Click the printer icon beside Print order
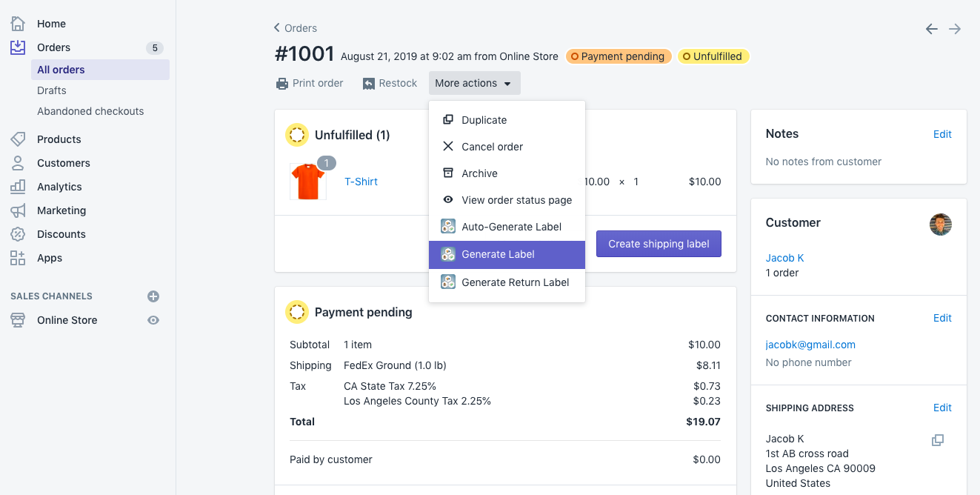Screen dimensions: 980x495 tap(282, 84)
